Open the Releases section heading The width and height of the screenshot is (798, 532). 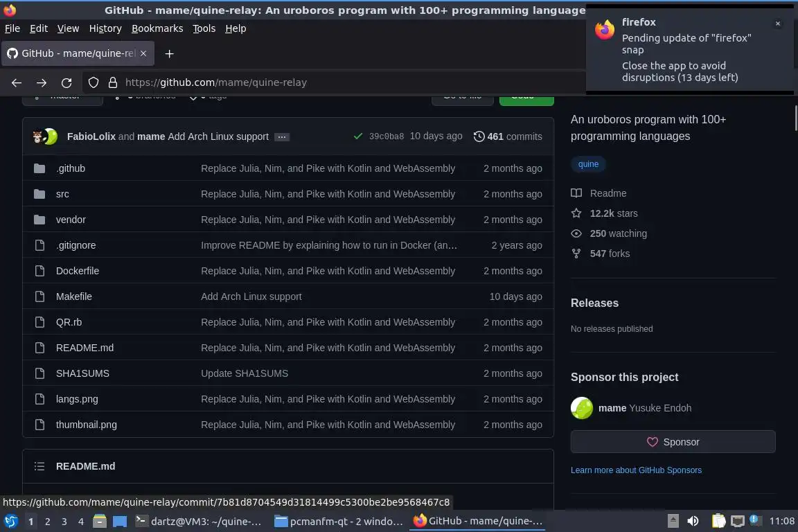coord(594,303)
